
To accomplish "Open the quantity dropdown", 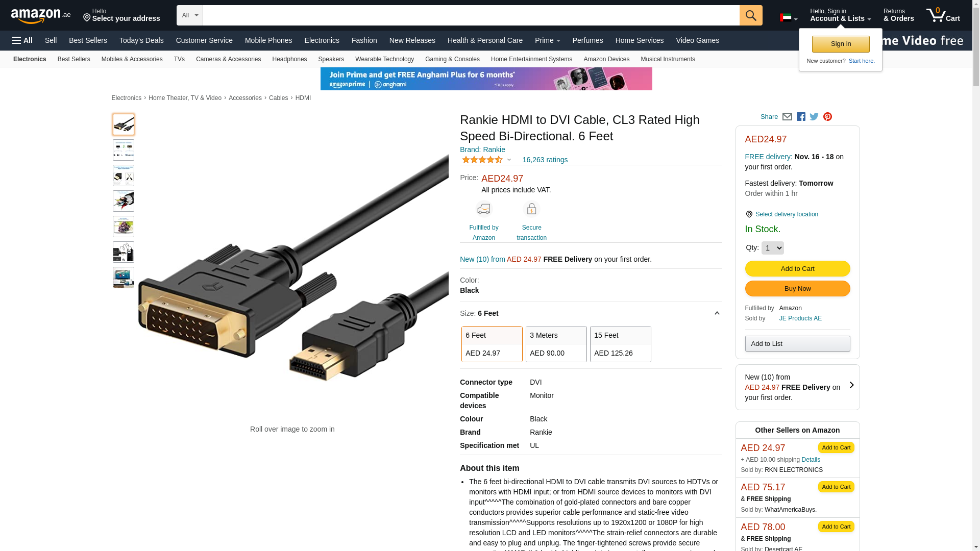I will click(x=773, y=248).
